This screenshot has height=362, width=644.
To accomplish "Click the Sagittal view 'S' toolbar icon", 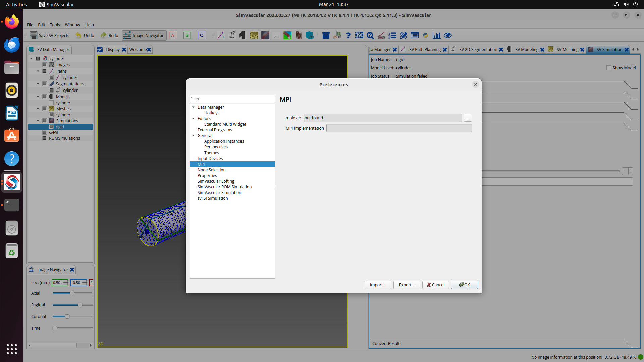I will [187, 35].
